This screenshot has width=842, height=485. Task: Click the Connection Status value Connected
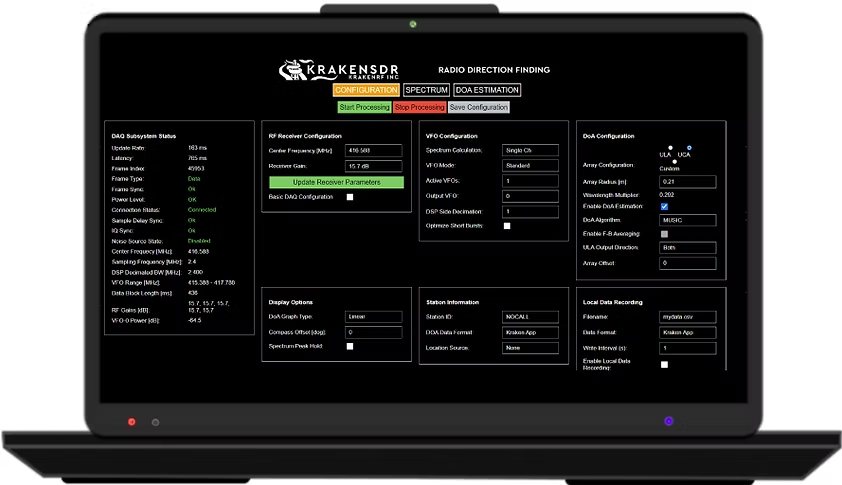click(x=202, y=210)
